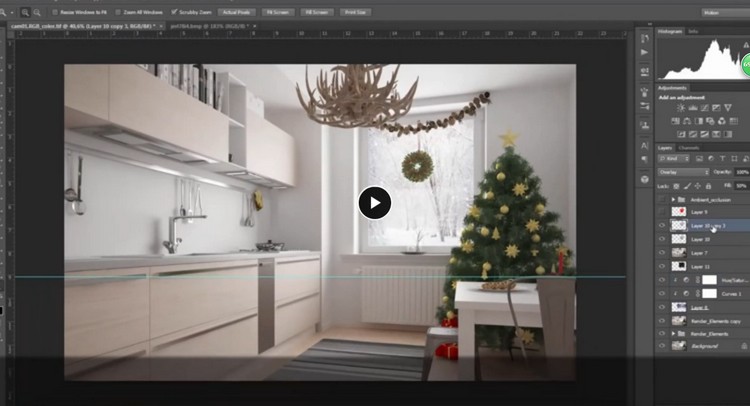Open the Paragraph panel icon

click(644, 159)
